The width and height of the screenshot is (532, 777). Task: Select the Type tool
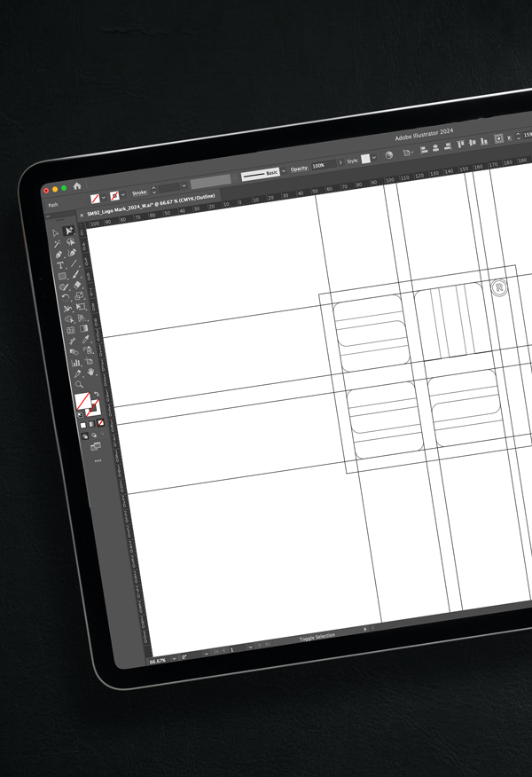[x=61, y=265]
